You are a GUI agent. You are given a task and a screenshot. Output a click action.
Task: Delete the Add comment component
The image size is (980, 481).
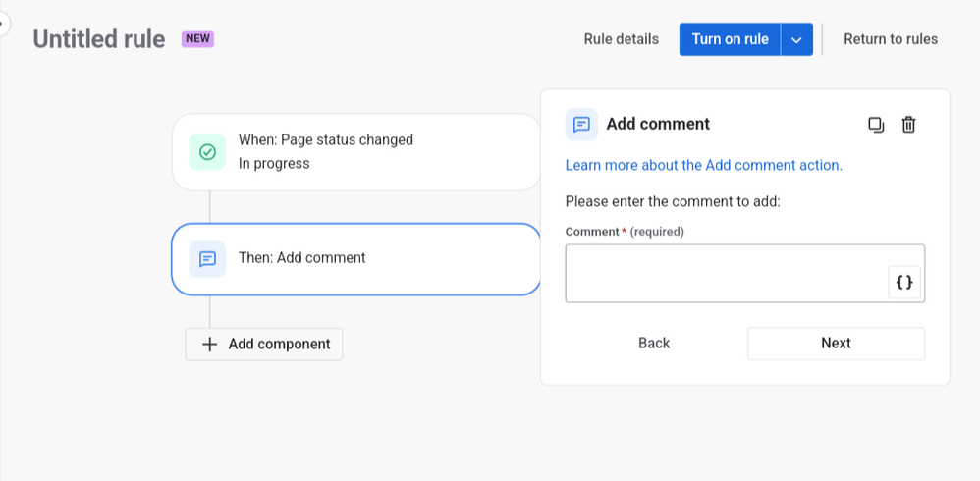coord(908,125)
